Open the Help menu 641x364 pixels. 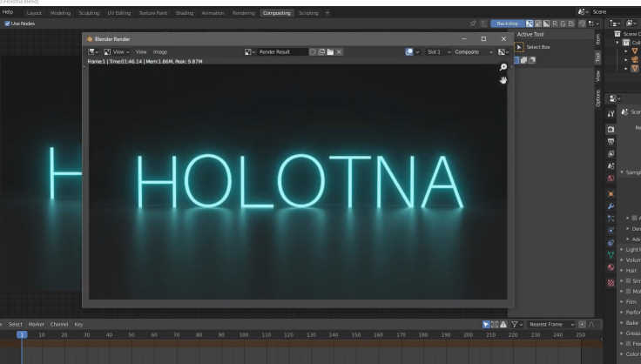[x=8, y=12]
